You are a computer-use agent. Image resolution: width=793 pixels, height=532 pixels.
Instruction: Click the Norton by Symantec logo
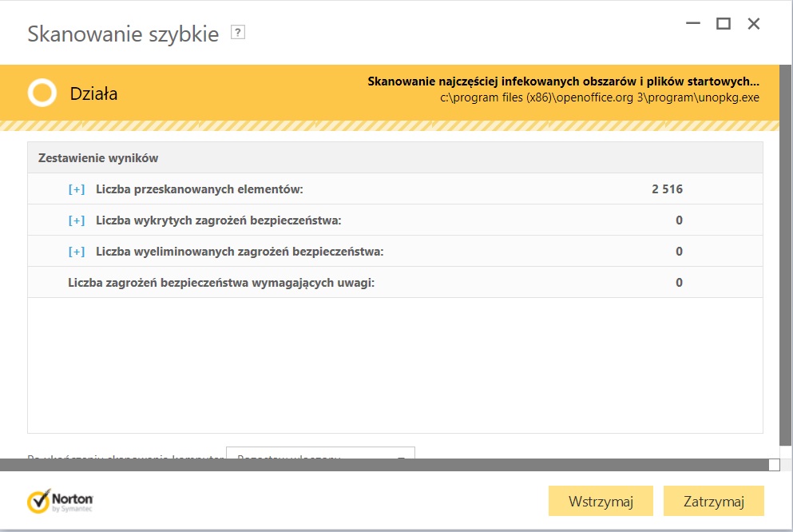[x=61, y=501]
